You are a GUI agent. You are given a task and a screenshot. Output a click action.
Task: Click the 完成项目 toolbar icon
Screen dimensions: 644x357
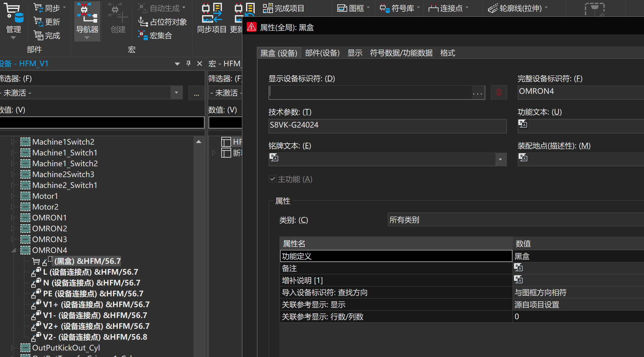coord(267,8)
